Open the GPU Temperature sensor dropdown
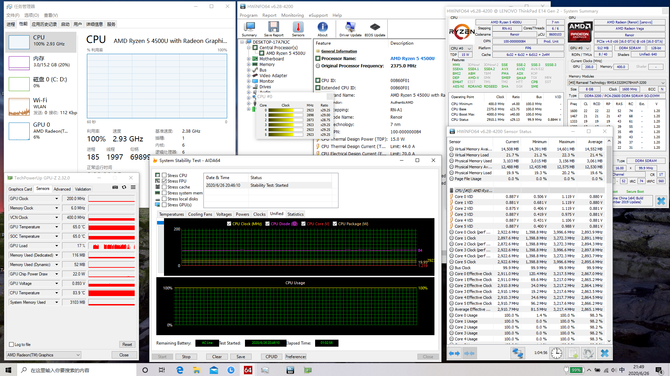 tap(56, 227)
